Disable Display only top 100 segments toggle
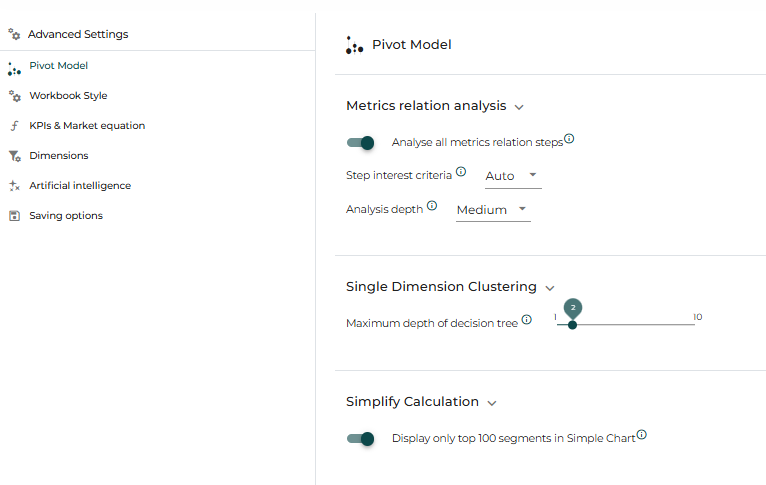This screenshot has width=766, height=485. click(x=361, y=439)
